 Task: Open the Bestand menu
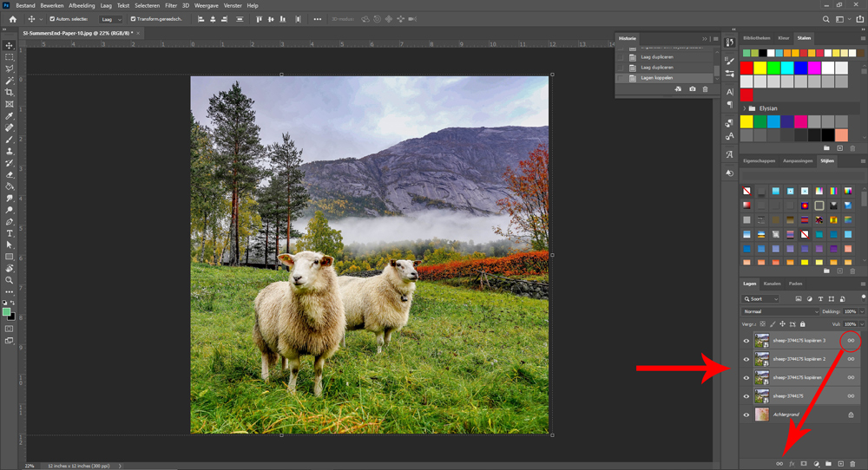coord(25,5)
